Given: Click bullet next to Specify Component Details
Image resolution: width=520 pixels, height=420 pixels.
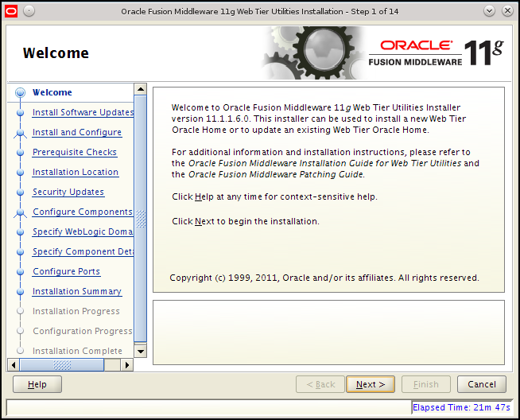Looking at the screenshot, I should 20,252.
